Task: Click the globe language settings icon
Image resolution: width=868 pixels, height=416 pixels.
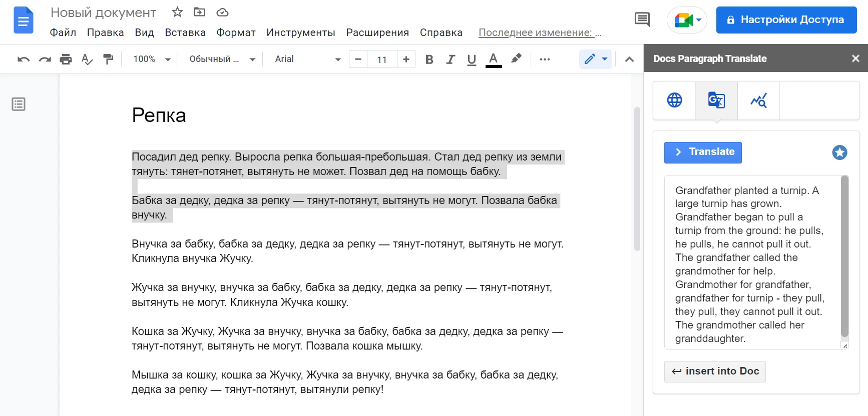Action: (674, 100)
